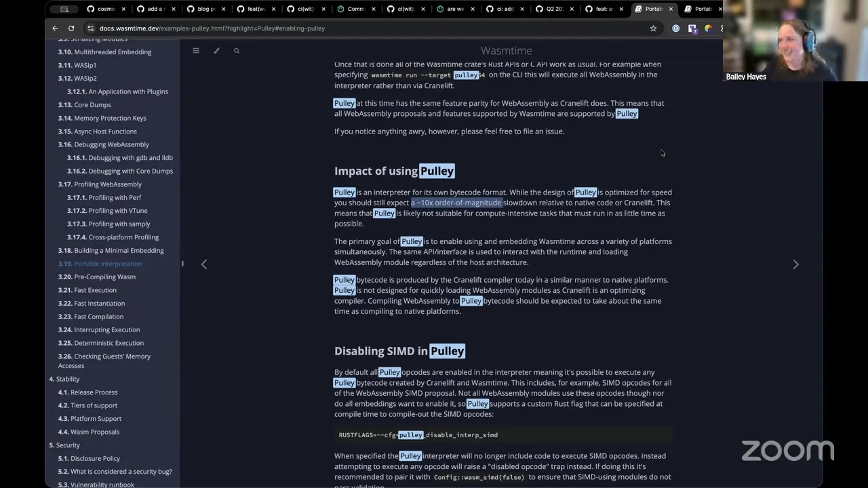
Task: Open the book search magnifier icon
Action: tap(237, 51)
